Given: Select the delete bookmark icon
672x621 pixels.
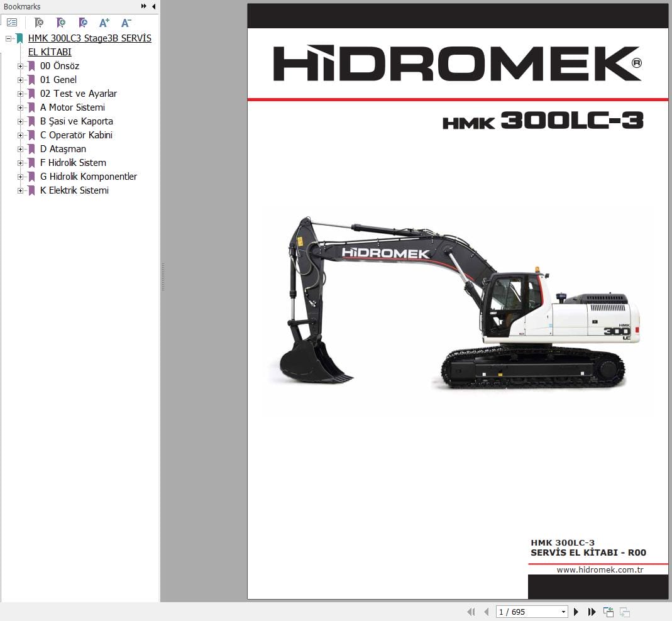Looking at the screenshot, I should [38, 22].
